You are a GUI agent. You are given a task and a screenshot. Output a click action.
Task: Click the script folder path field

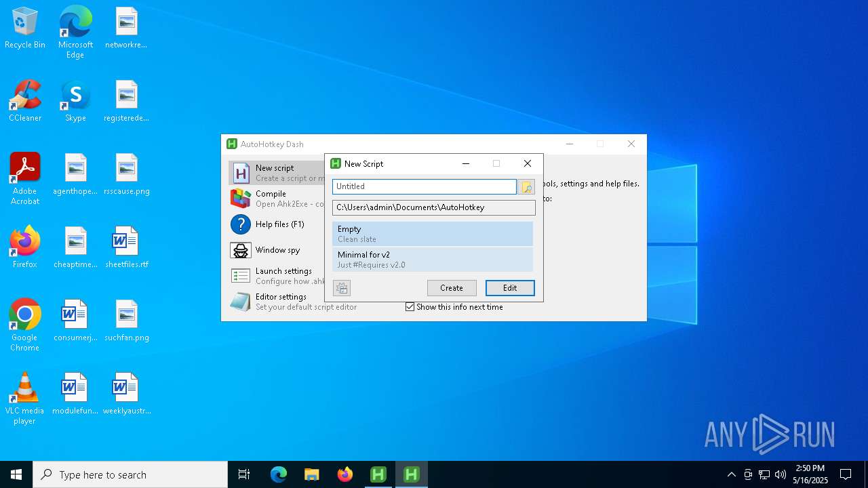click(x=434, y=207)
